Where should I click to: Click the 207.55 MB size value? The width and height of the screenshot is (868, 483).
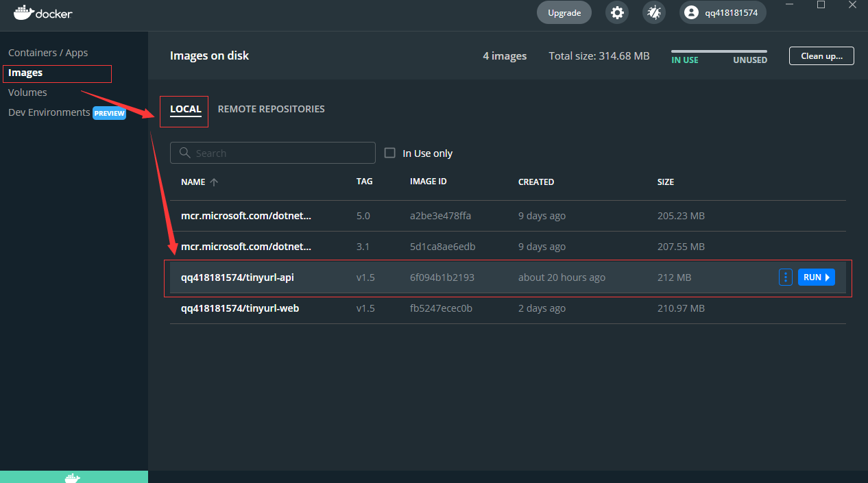pyautogui.click(x=681, y=247)
